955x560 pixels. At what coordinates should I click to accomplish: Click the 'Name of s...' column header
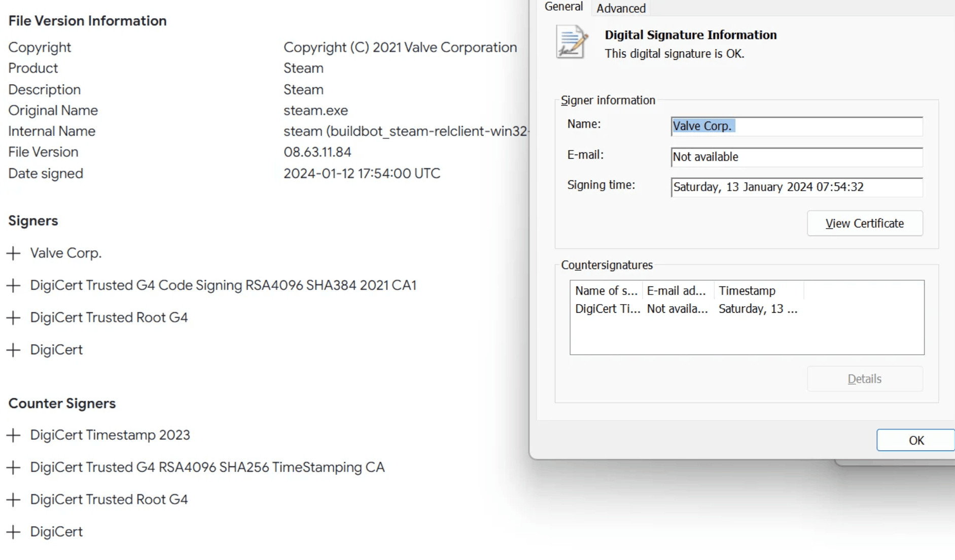pyautogui.click(x=607, y=290)
